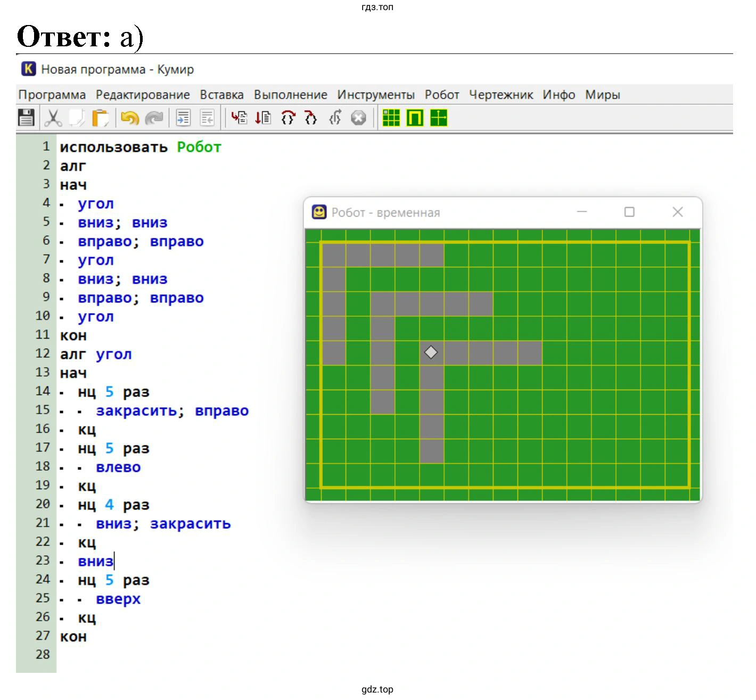The image size is (756, 700).
Task: Click the Paste clipboard icon
Action: pyautogui.click(x=100, y=118)
